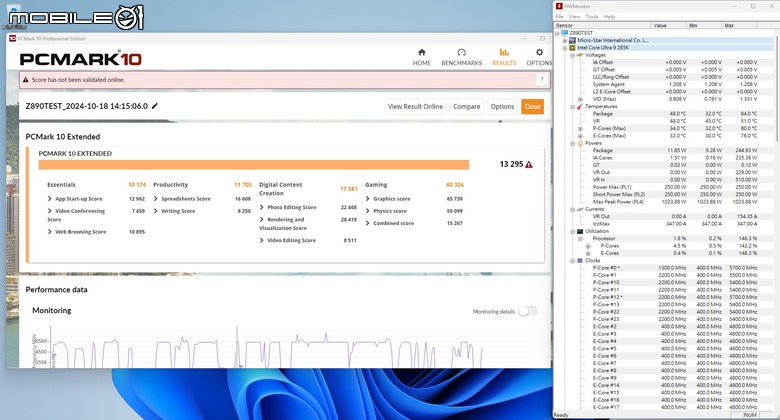
Task: Expand Combined score
Action: pos(368,223)
